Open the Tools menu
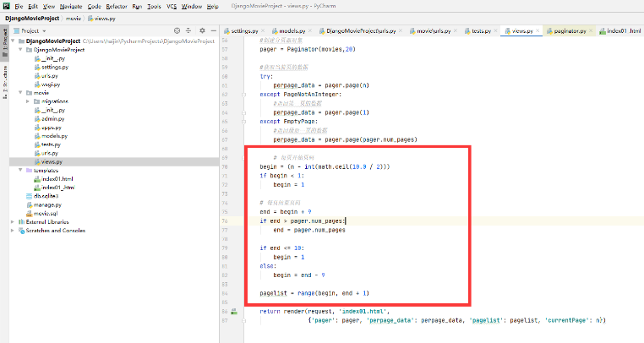This screenshot has width=644, height=343. coord(154,6)
